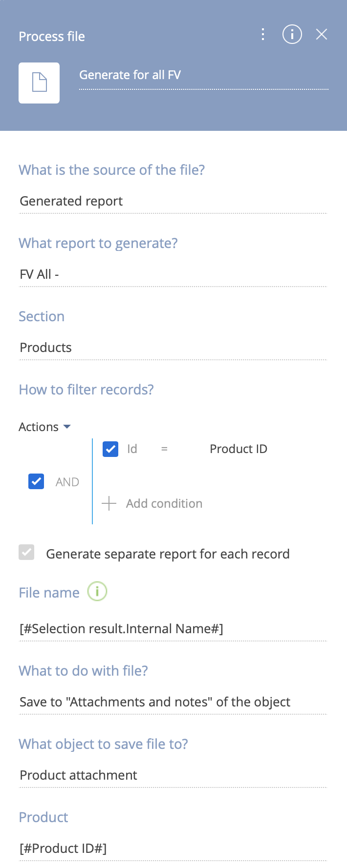Click the file document icon

[x=39, y=83]
